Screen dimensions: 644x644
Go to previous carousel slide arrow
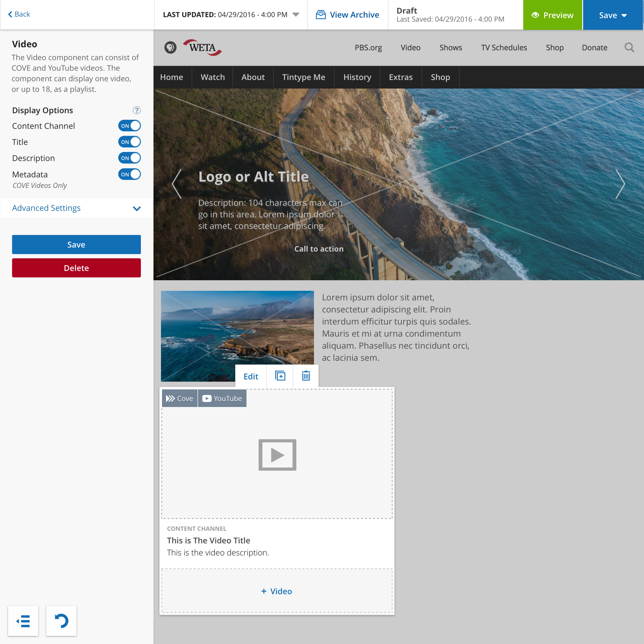tap(177, 184)
